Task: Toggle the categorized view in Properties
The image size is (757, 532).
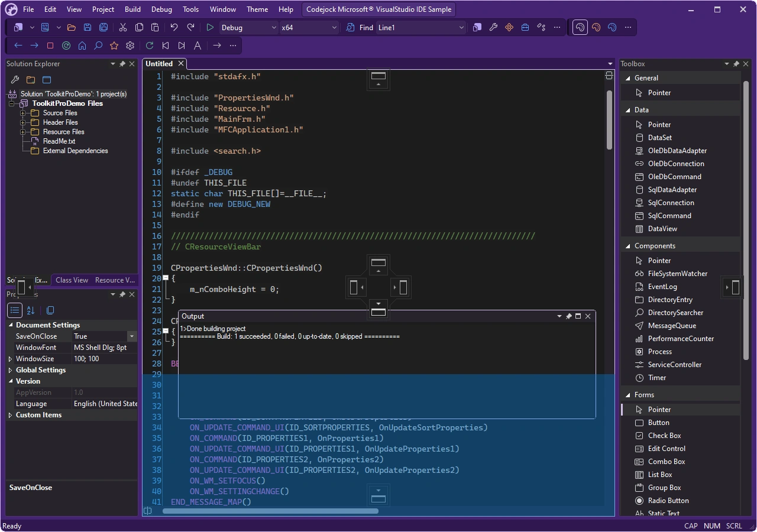Action: coord(15,310)
